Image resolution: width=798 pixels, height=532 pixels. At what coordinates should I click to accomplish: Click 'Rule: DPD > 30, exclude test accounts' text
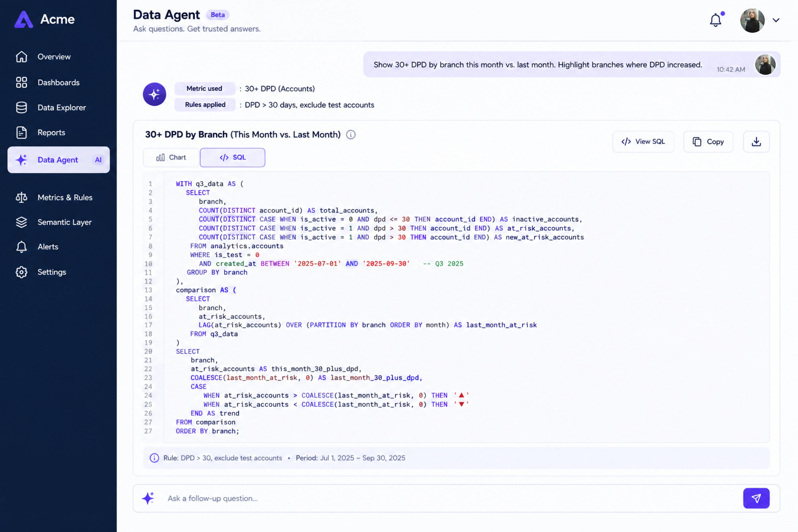coord(223,458)
